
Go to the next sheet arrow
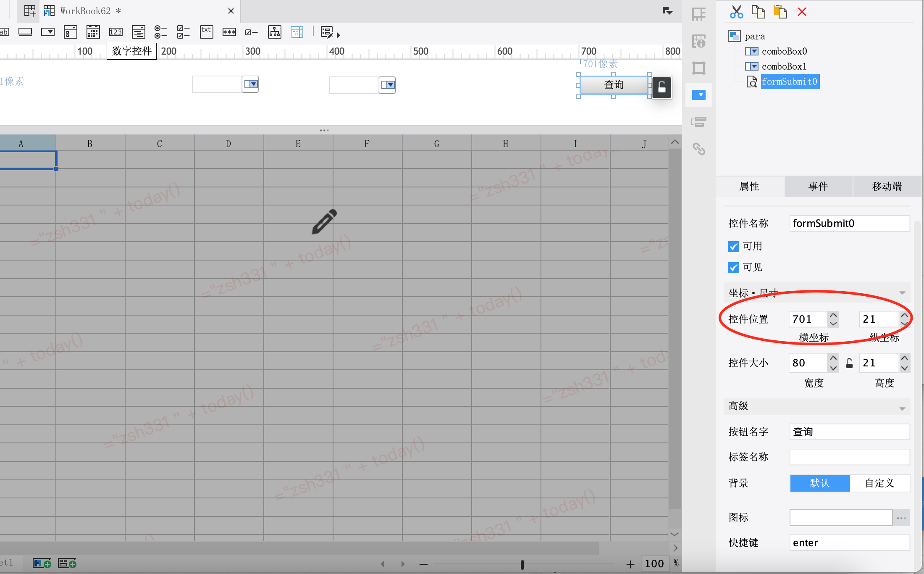coord(403,564)
